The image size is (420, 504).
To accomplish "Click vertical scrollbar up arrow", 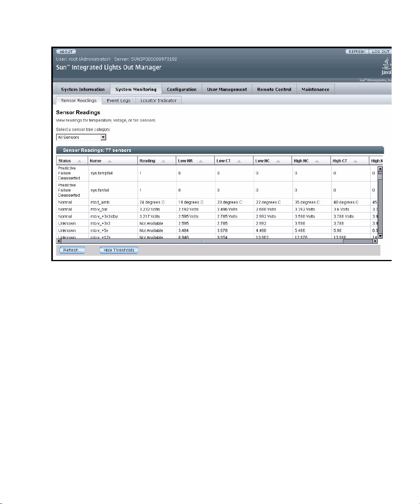I will [380, 169].
